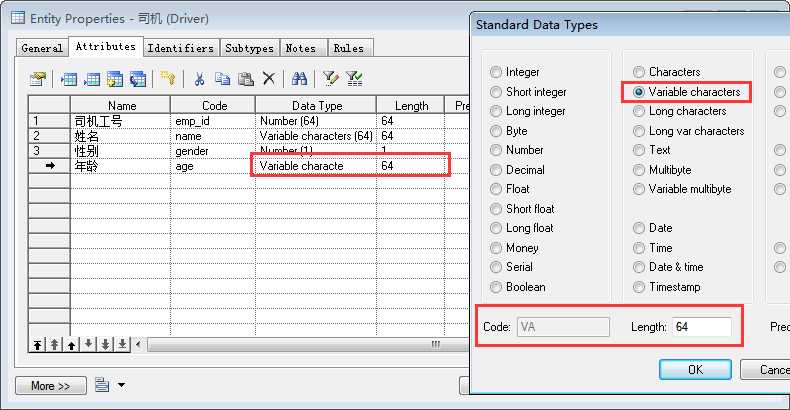Click the Variable characters (64) data type cell

[316, 136]
